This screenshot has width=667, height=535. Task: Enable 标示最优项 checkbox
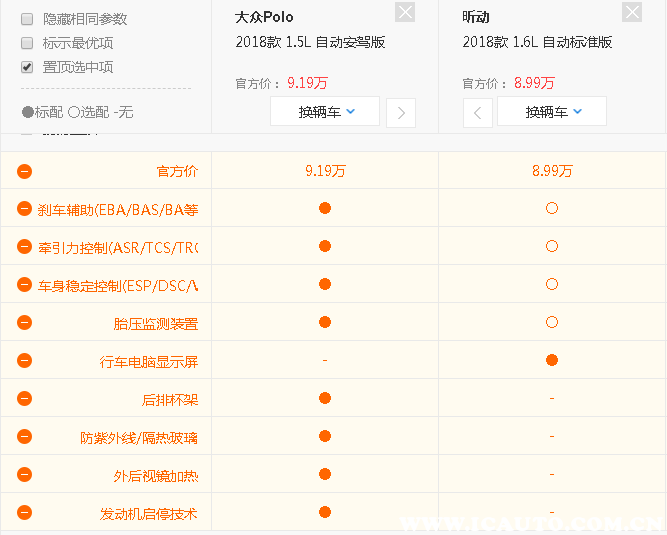point(27,43)
